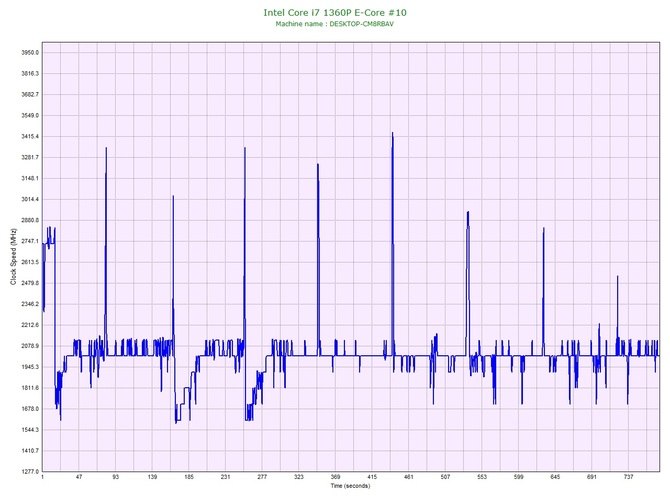Image resolution: width=670 pixels, height=503 pixels.
Task: Click the x-axis tick label 737
Action: [x=629, y=477]
